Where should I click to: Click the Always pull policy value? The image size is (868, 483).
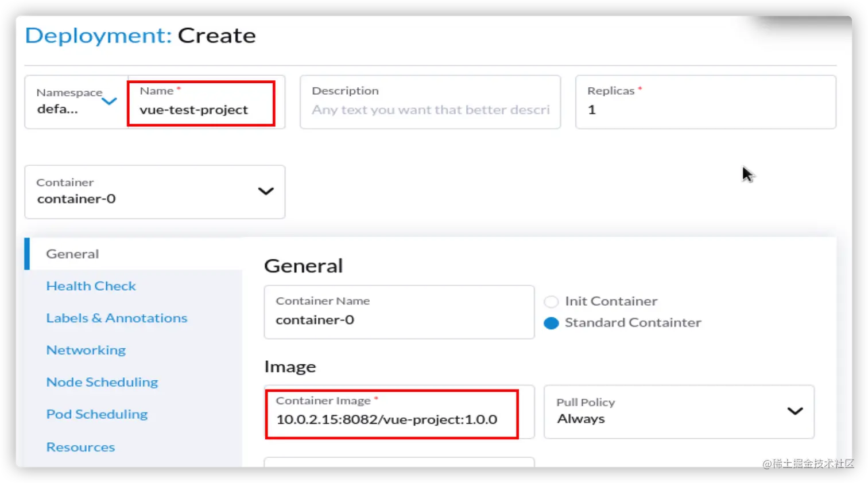click(581, 419)
